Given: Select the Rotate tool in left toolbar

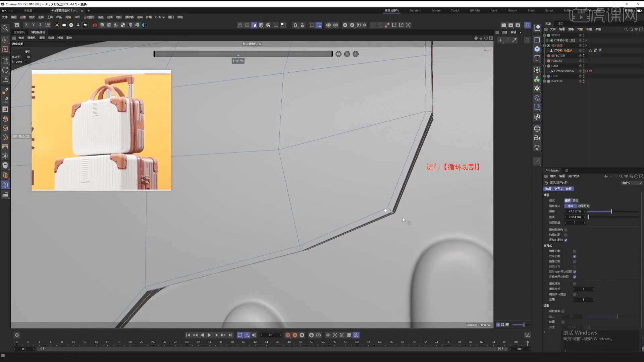Looking at the screenshot, I should (x=5, y=70).
